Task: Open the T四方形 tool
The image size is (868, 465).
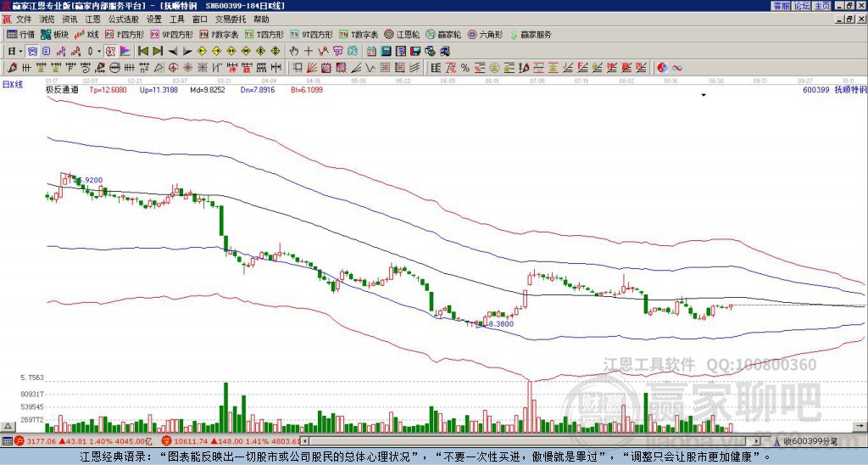Action: 264,34
